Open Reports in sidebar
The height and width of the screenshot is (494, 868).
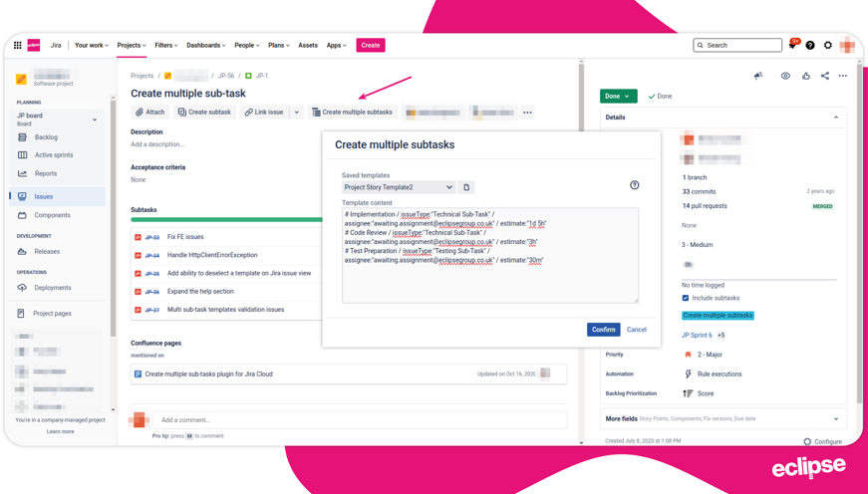tap(46, 173)
